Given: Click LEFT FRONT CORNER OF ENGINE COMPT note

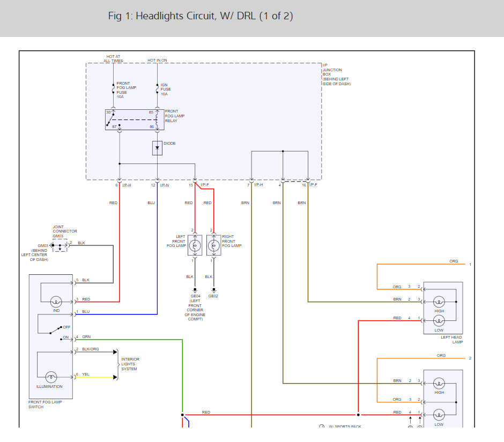Looking at the screenshot, I should point(195,310).
